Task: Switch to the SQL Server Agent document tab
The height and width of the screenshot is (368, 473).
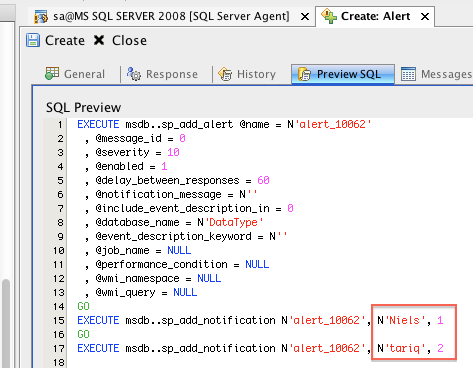Action: pyautogui.click(x=171, y=16)
